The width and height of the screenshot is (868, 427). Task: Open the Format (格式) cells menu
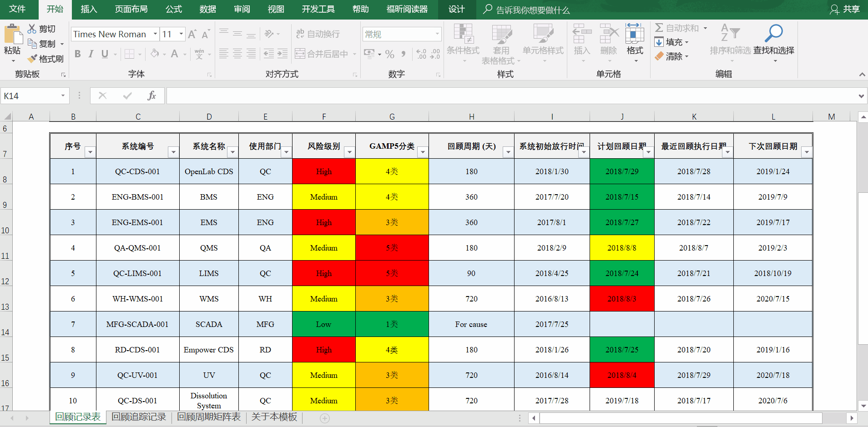click(x=635, y=43)
